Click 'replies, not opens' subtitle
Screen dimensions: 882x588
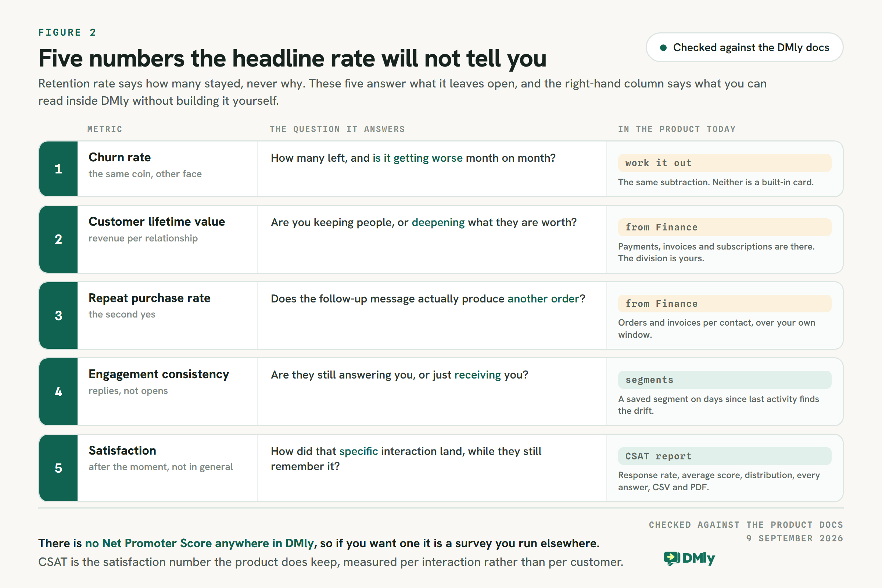click(x=128, y=391)
